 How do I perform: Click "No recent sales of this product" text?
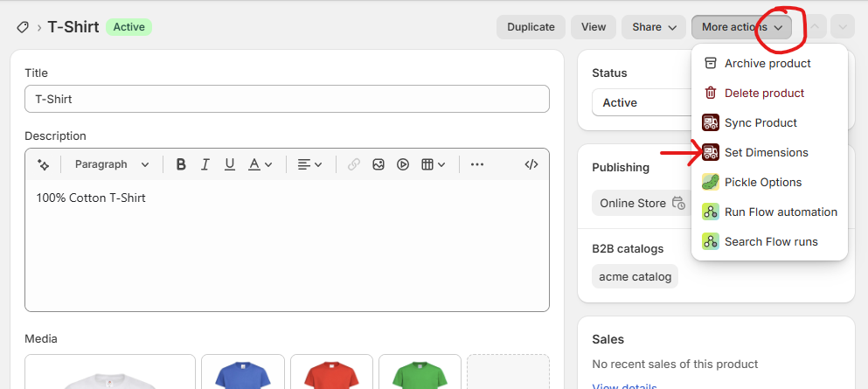[x=675, y=365]
